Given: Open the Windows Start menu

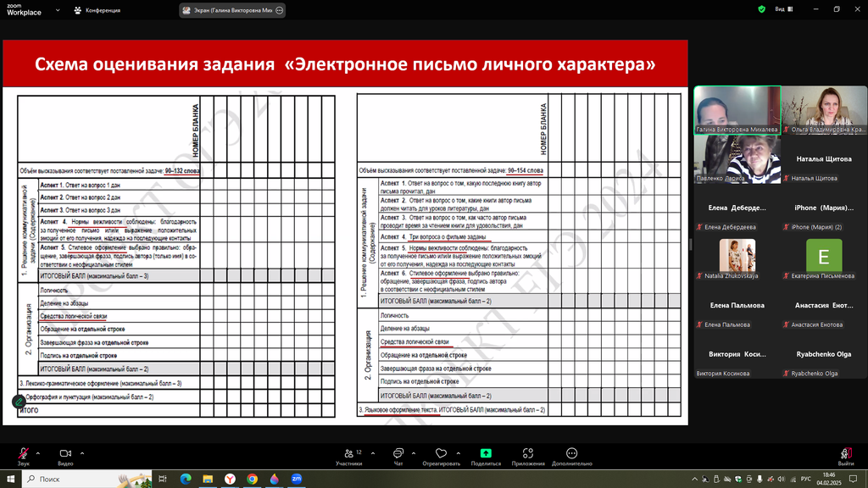Looking at the screenshot, I should (10, 479).
